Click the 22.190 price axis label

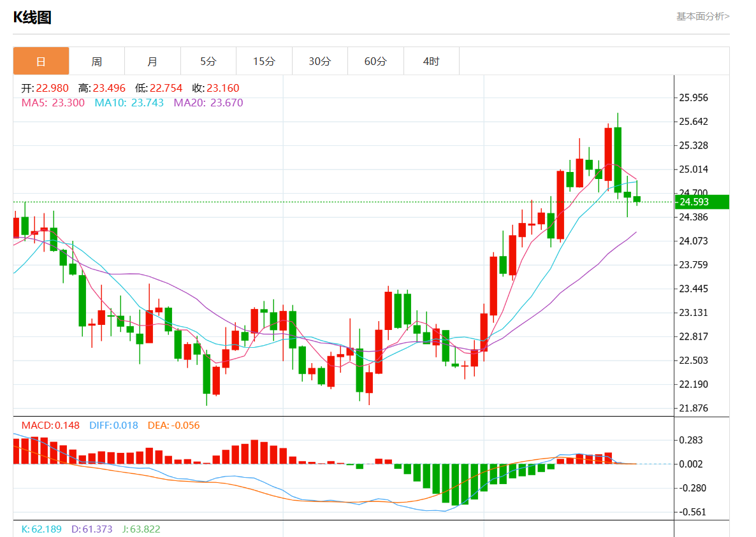tap(694, 384)
